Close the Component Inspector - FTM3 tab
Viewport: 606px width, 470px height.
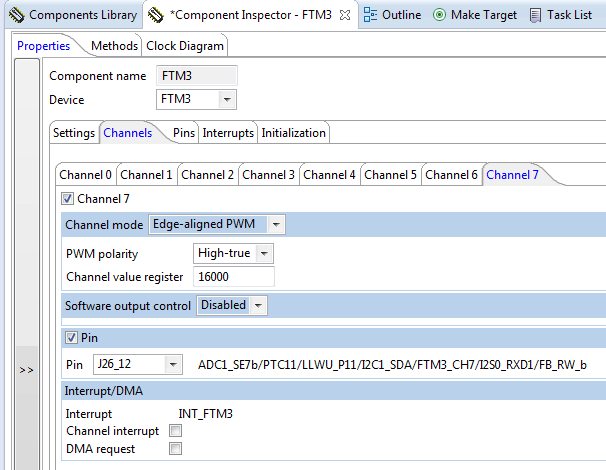(x=345, y=15)
